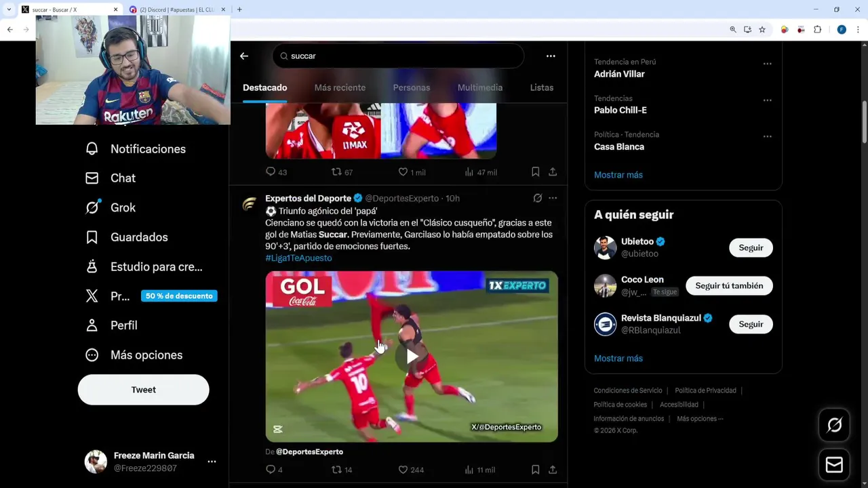Open Chat envelope icon in sidebar

tap(92, 178)
